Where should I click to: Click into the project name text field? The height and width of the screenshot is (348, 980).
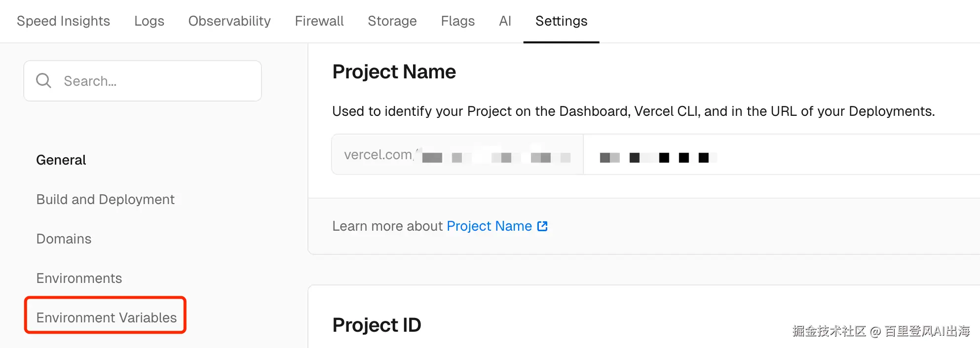click(780, 155)
